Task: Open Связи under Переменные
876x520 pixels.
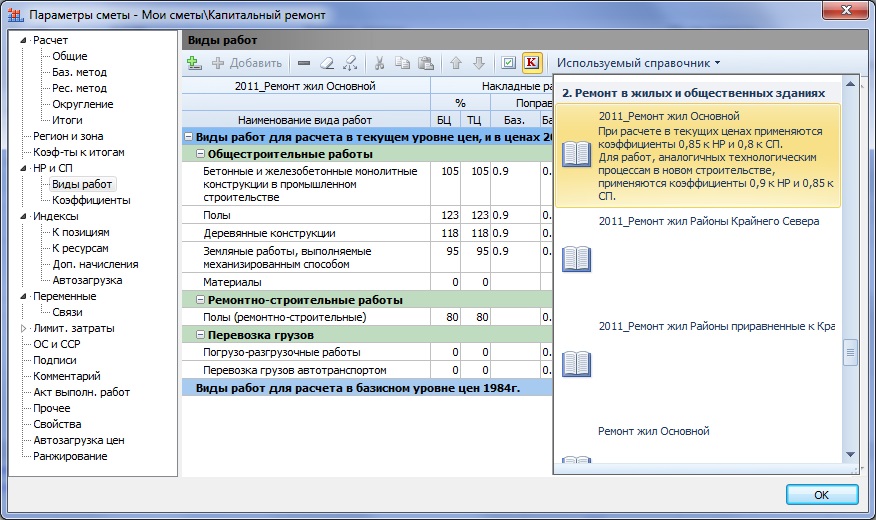Action: pos(67,312)
